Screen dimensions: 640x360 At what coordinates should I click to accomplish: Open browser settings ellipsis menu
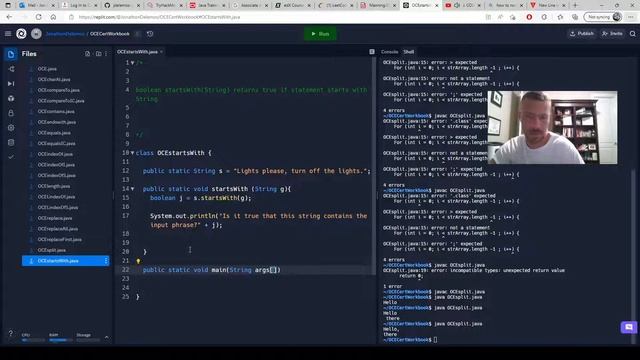point(631,17)
